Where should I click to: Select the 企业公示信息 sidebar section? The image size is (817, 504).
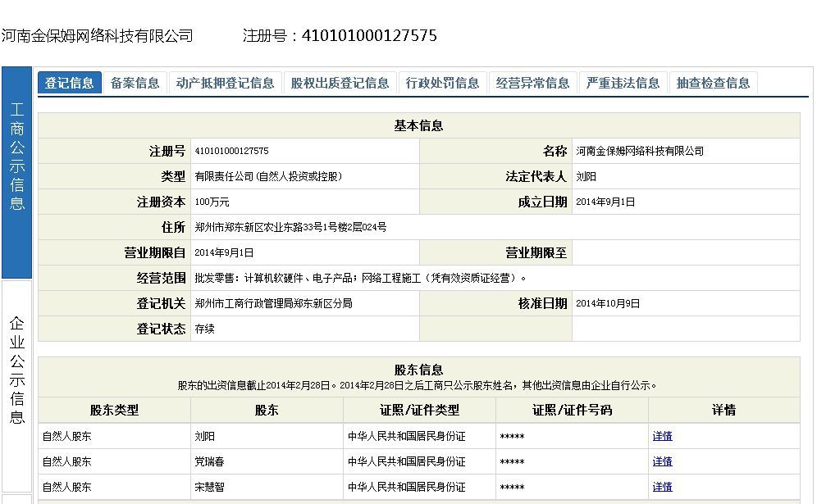point(16,385)
